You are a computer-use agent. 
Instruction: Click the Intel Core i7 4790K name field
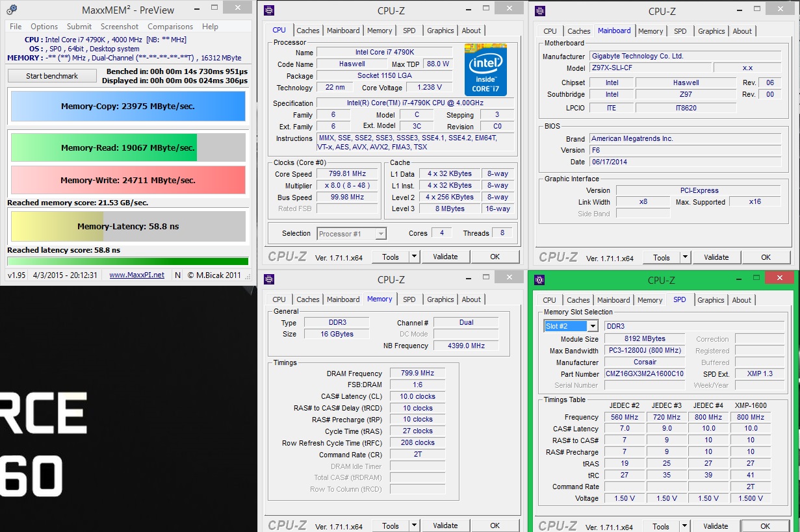[384, 53]
